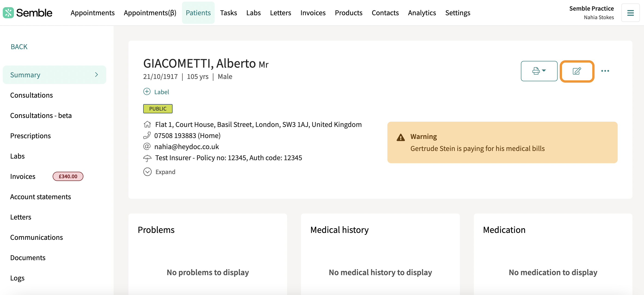Click the edit patient pencil icon
This screenshot has height=295, width=644.
coord(577,71)
